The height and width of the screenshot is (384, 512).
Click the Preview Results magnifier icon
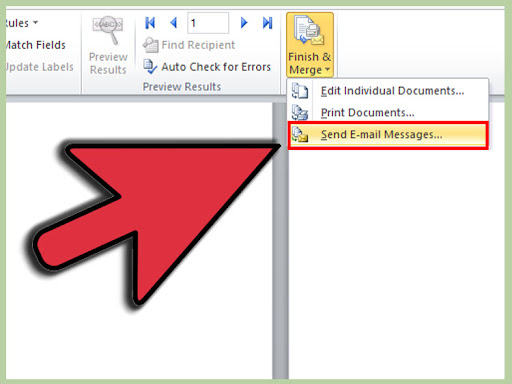click(108, 29)
